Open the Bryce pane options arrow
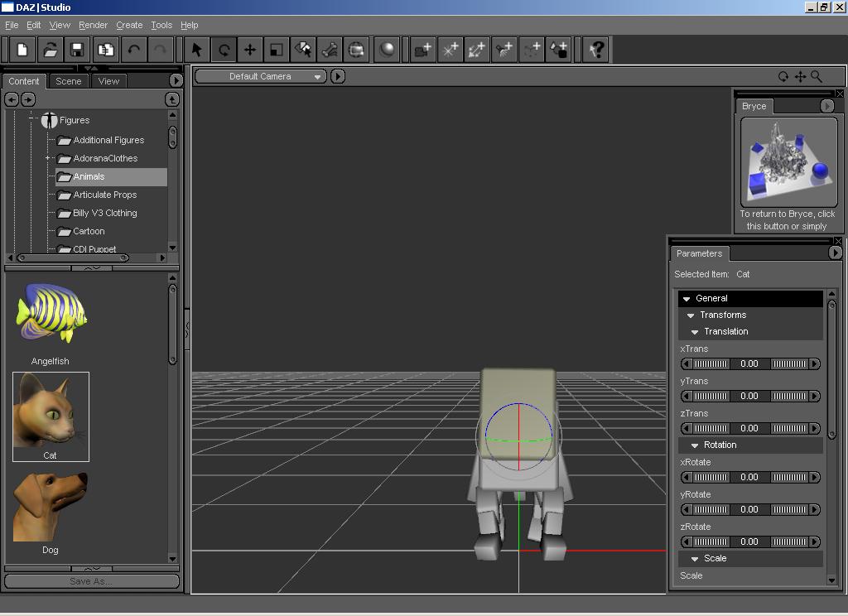848x616 pixels. [827, 106]
